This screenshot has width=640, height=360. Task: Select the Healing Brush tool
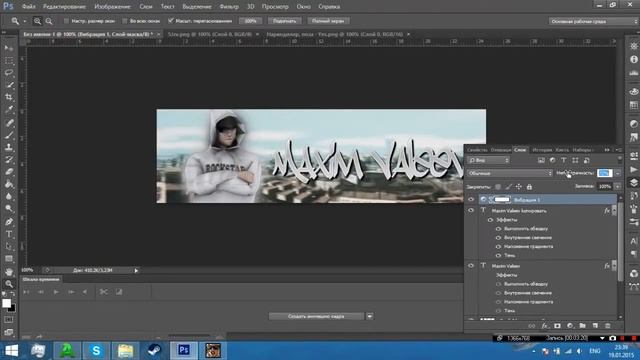coord(9,122)
